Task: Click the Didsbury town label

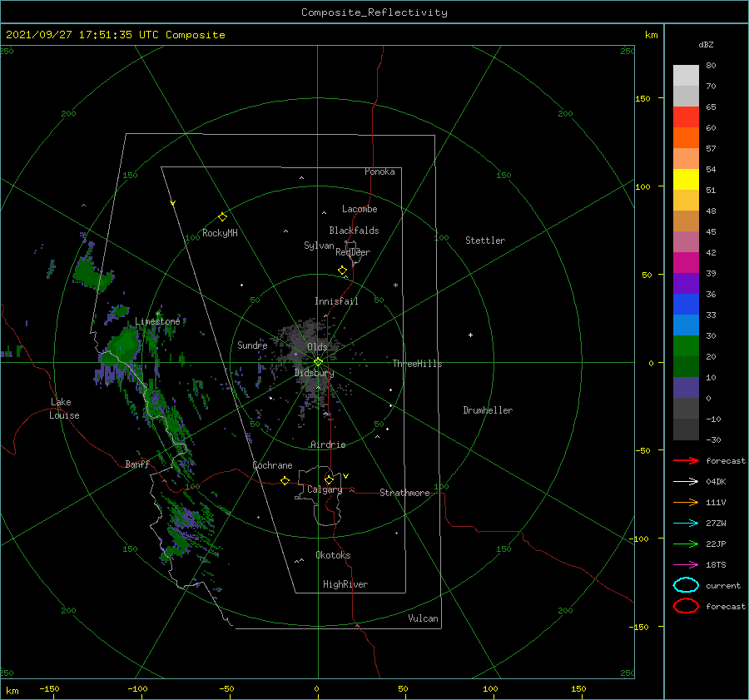Action: [x=314, y=373]
